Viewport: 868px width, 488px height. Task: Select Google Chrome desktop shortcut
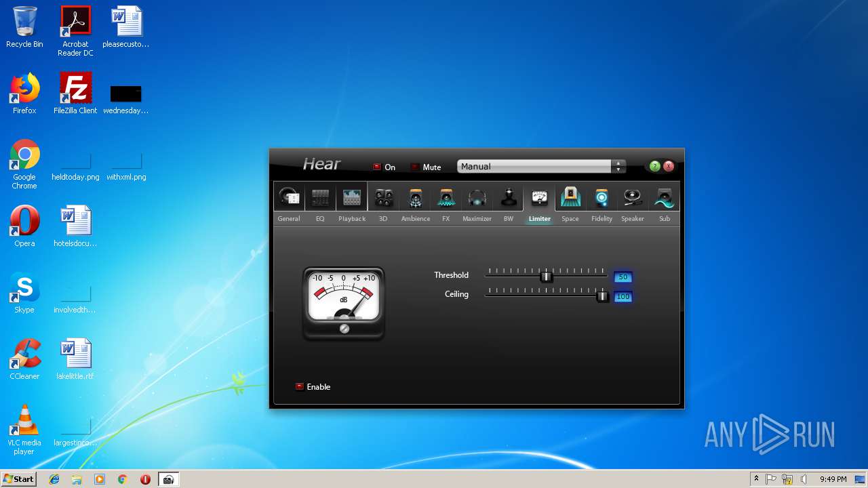coord(24,165)
